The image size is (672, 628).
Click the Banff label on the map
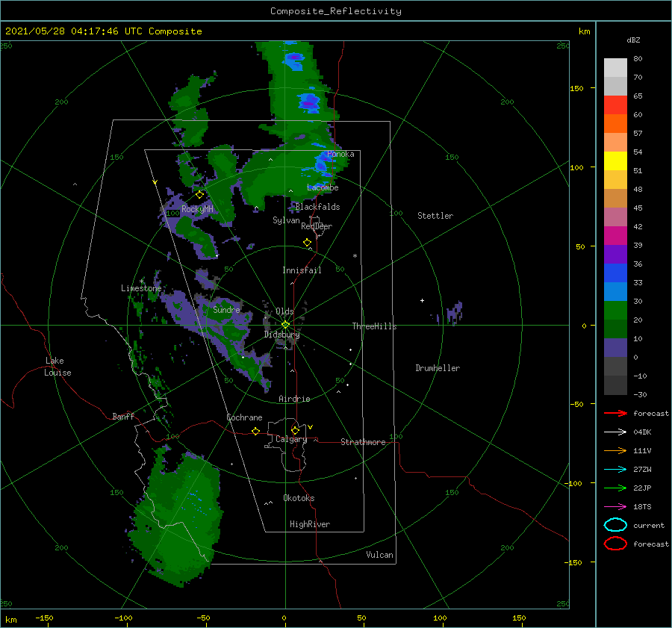(x=123, y=417)
